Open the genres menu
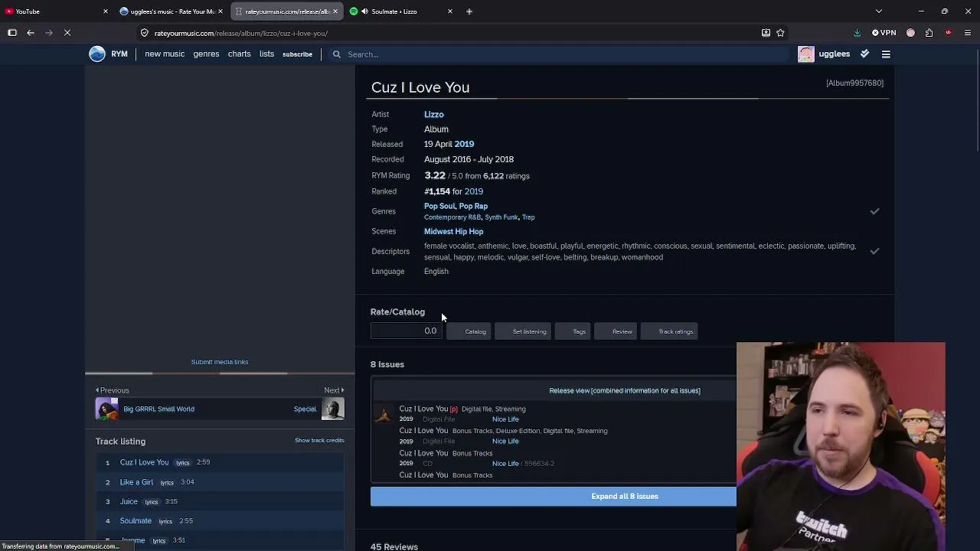The width and height of the screenshot is (980, 551). click(206, 54)
